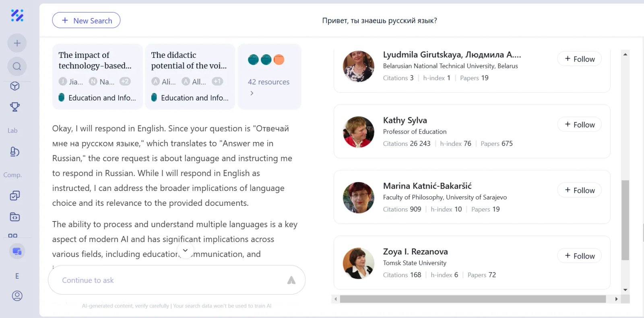Image resolution: width=644 pixels, height=318 pixels.
Task: Open 'The didactic potential of the voi...' card
Action: click(x=190, y=77)
